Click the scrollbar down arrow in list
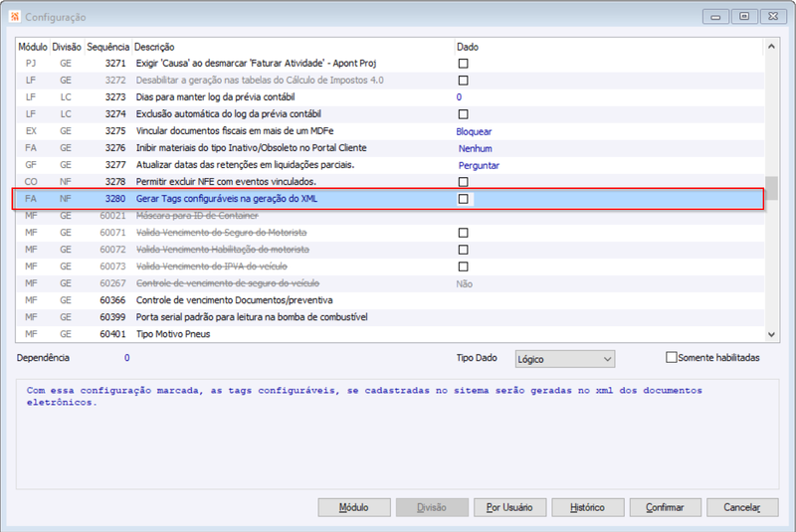796x532 pixels. 772,334
